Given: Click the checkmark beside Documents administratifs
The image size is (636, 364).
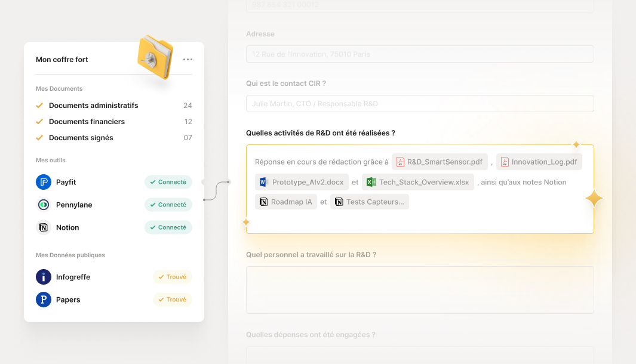Looking at the screenshot, I should 39,106.
